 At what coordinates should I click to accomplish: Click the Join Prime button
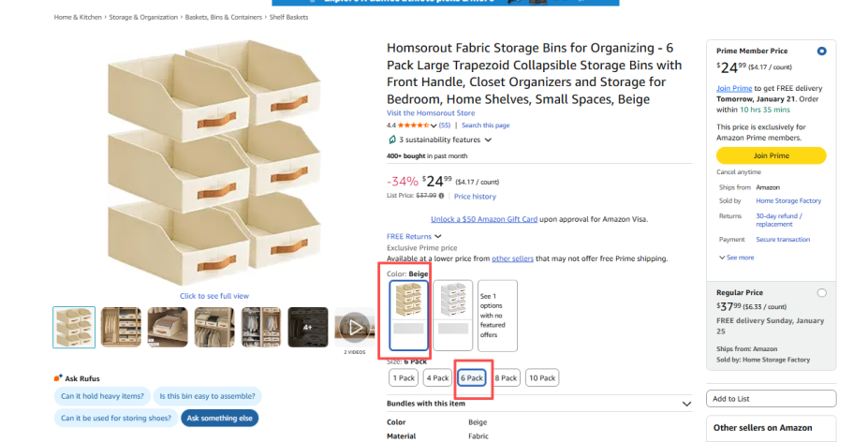[771, 155]
